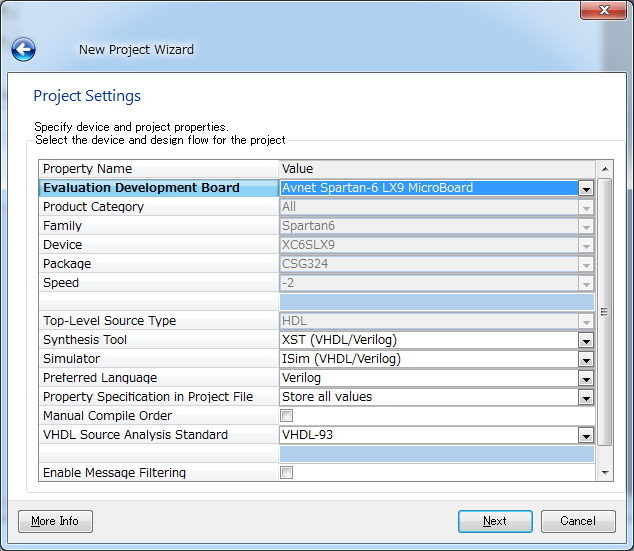
Task: Expand Property Specification in Project File dropdown
Action: tap(586, 397)
